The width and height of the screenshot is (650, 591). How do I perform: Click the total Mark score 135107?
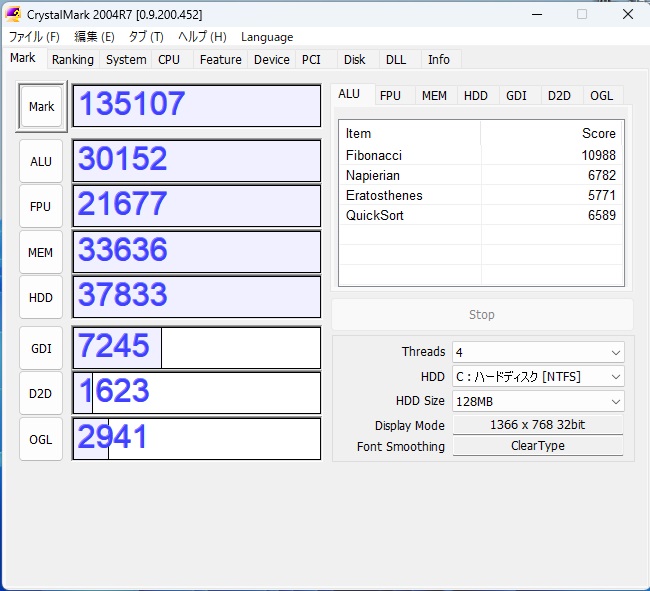coord(196,106)
